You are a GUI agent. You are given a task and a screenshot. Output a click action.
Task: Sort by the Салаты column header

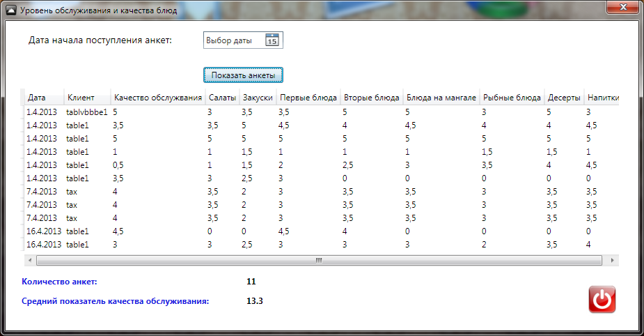click(222, 98)
